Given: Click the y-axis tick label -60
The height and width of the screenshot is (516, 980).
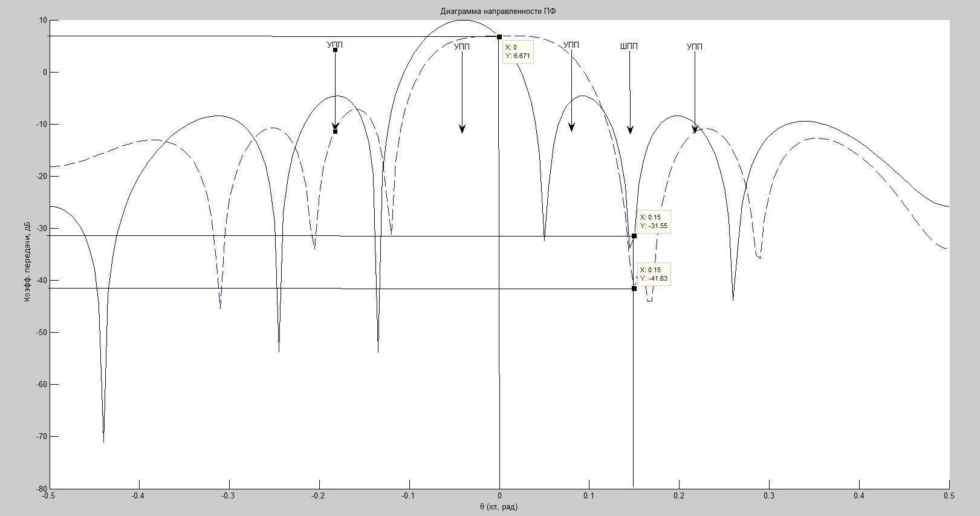Looking at the screenshot, I should (x=42, y=384).
